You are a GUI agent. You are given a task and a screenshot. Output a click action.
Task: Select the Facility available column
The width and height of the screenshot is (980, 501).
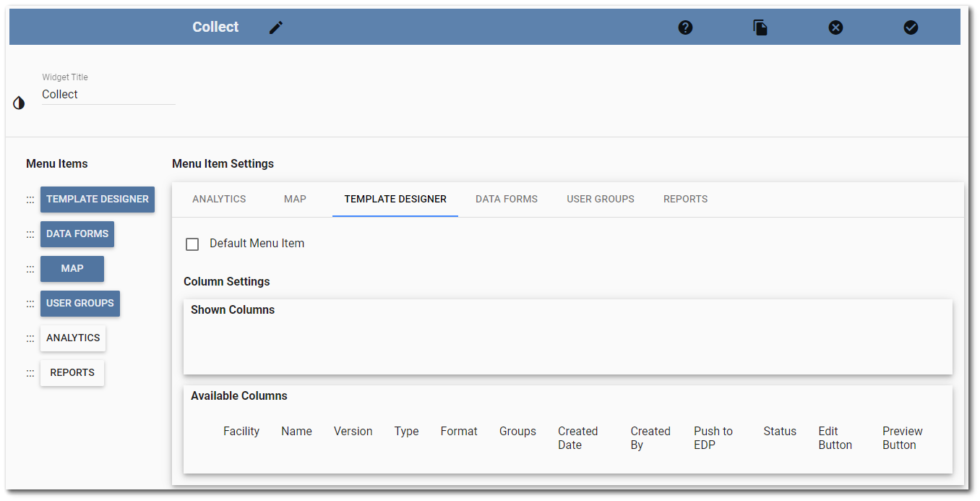(241, 432)
